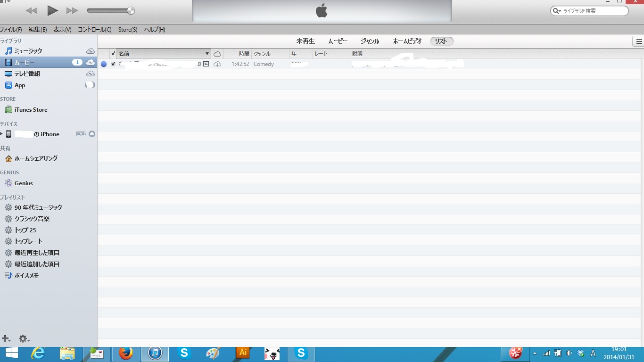Click the ムービー badge showing 1
Viewport: 644px width, 362px height.
point(77,62)
